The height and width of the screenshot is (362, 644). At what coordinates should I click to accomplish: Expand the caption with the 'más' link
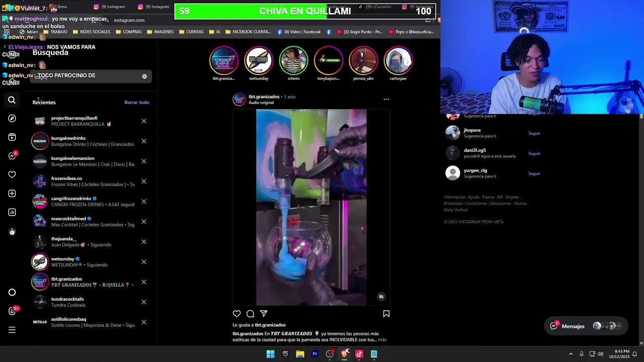(382, 340)
